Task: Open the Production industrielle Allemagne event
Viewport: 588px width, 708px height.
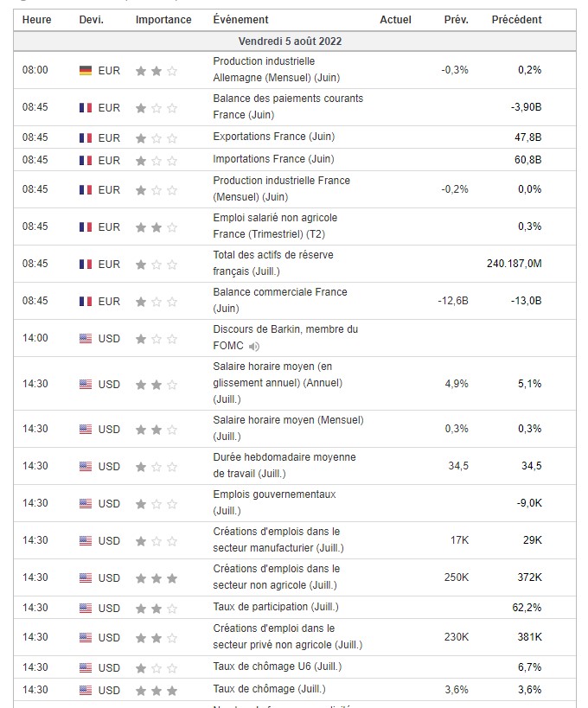Action: pyautogui.click(x=264, y=69)
